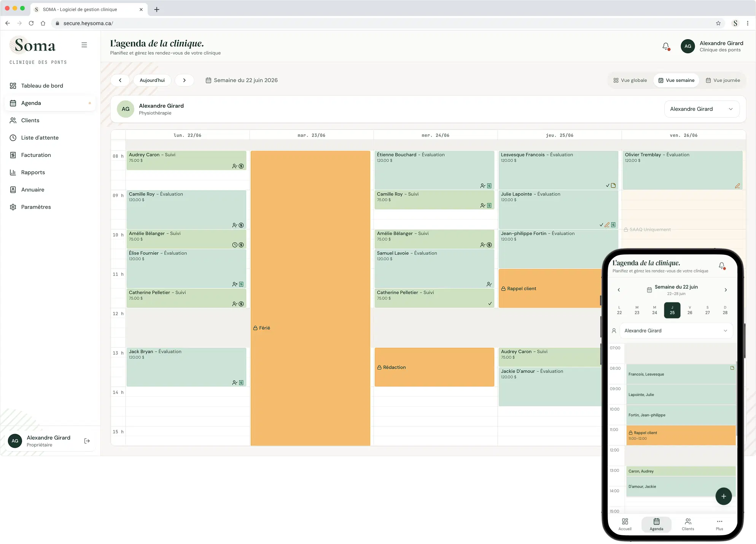
Task: Open the Férié blocked period on Tuesday
Action: (x=310, y=298)
